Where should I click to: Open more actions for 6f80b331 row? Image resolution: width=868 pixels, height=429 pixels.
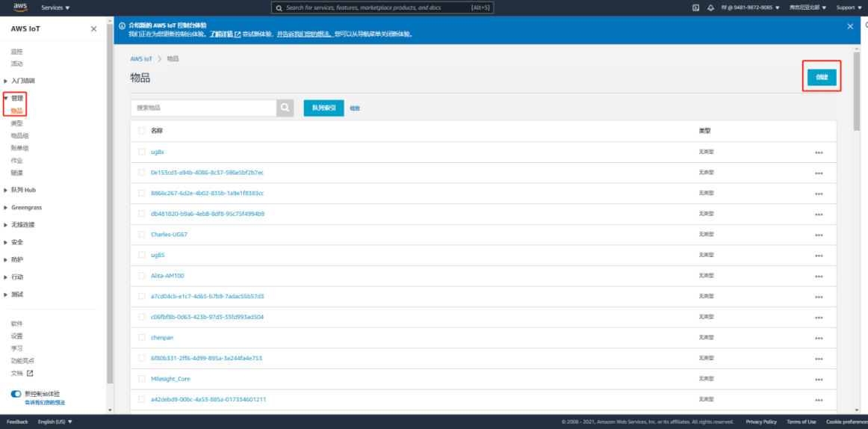coord(819,359)
